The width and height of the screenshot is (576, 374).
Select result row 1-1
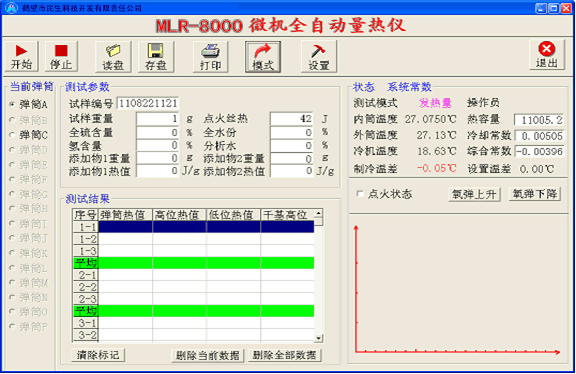194,227
